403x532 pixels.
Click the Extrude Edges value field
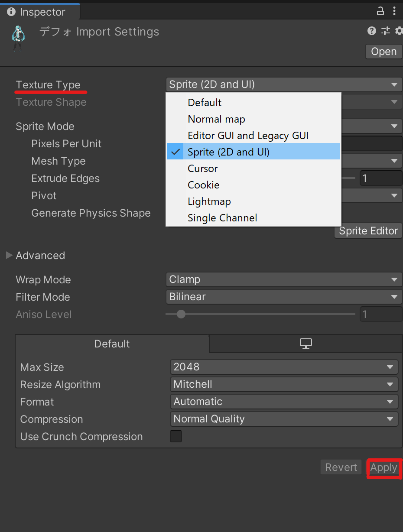pyautogui.click(x=381, y=178)
